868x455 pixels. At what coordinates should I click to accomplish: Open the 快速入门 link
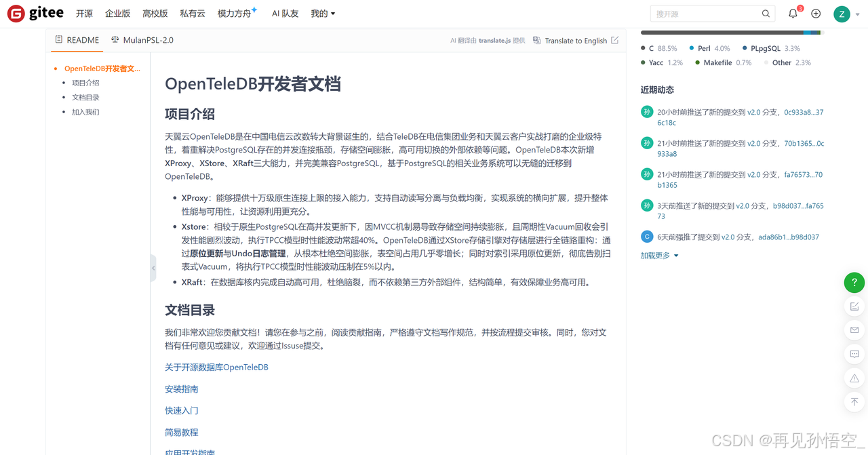click(182, 411)
